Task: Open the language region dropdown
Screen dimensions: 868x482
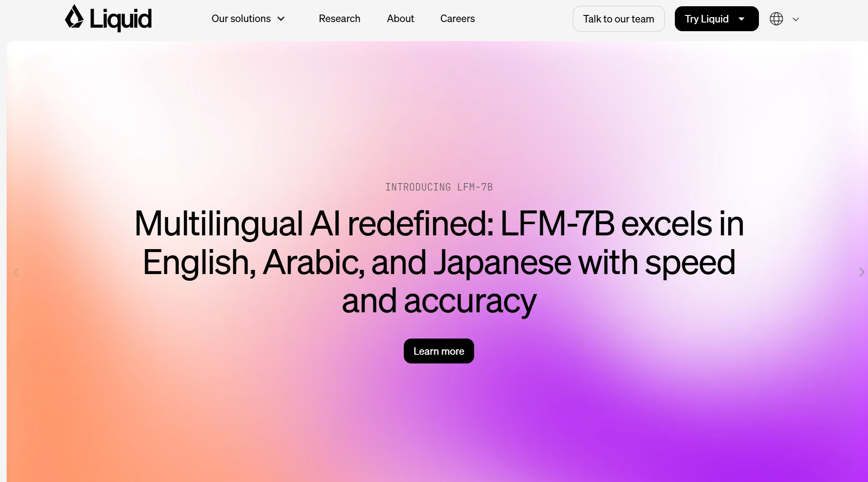Action: click(x=784, y=18)
